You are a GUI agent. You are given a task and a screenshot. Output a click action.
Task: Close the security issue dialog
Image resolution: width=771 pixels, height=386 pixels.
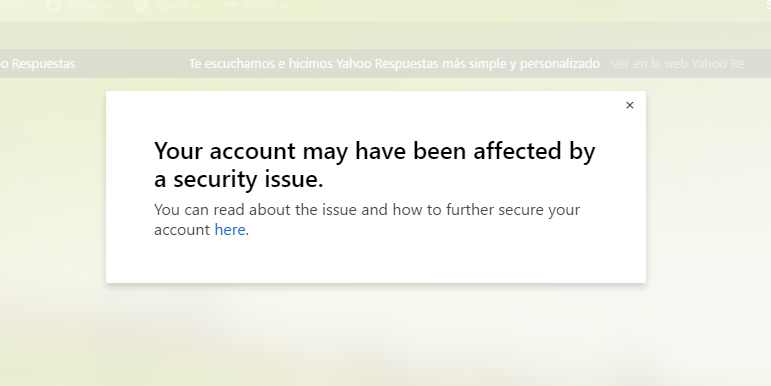point(629,105)
